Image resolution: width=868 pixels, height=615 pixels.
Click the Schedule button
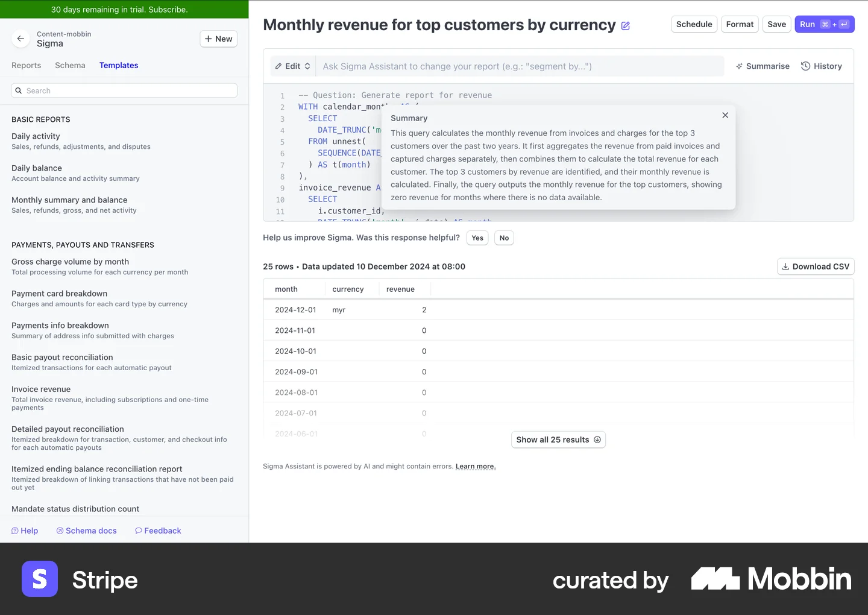point(694,24)
